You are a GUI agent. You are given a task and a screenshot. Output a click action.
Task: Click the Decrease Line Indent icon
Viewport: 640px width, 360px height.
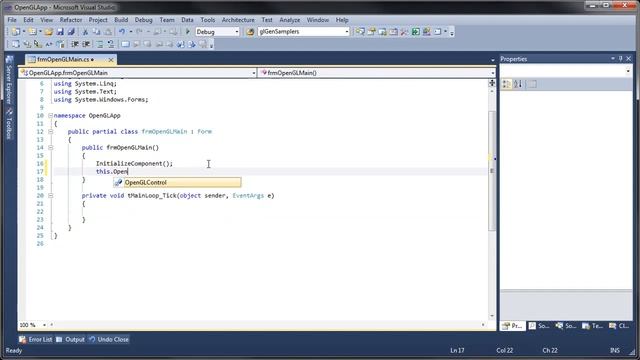pyautogui.click(x=75, y=44)
